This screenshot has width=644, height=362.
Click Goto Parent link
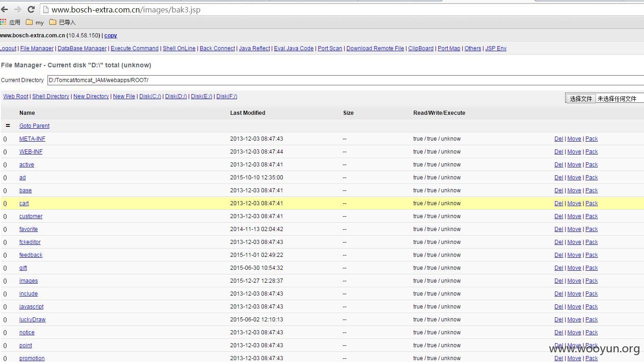35,126
